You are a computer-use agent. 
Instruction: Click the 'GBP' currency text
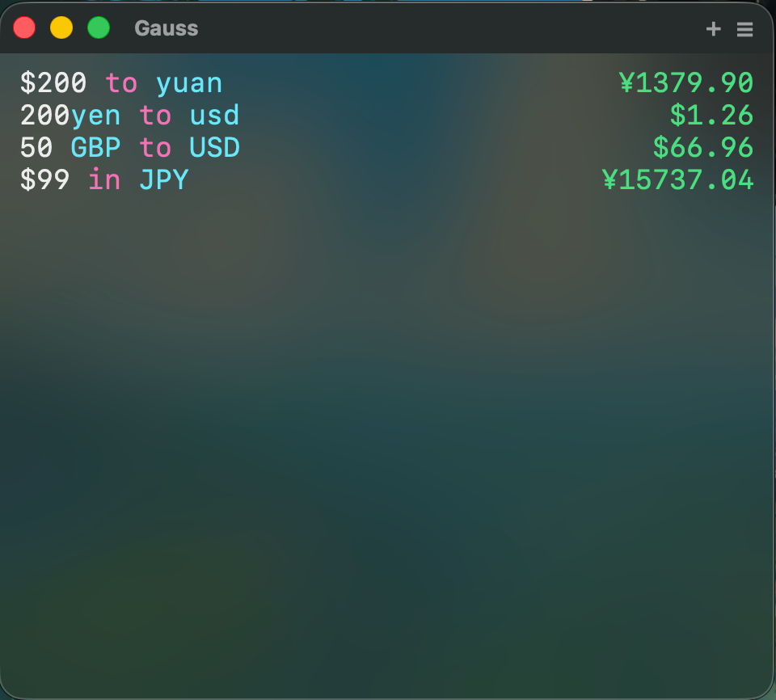point(95,148)
